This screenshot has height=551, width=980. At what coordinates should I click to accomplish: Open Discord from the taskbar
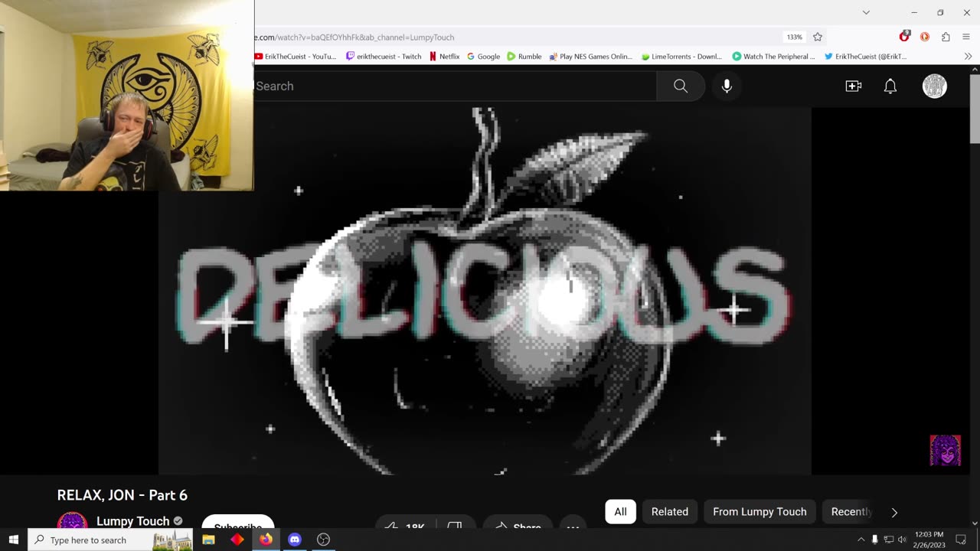294,540
